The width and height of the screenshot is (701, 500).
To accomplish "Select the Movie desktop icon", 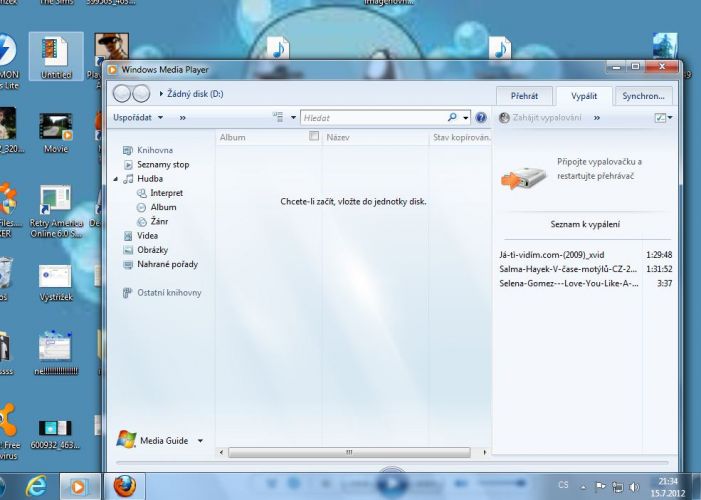I will (x=56, y=132).
